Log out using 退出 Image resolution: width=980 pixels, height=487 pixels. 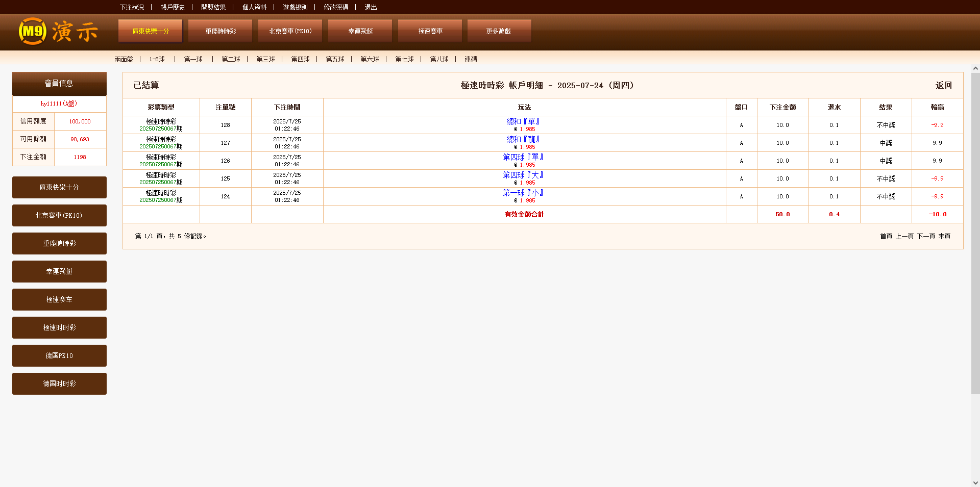pyautogui.click(x=371, y=7)
